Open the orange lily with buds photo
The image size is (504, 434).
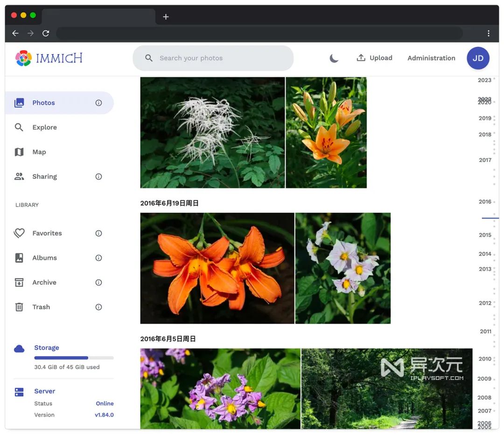tap(326, 132)
